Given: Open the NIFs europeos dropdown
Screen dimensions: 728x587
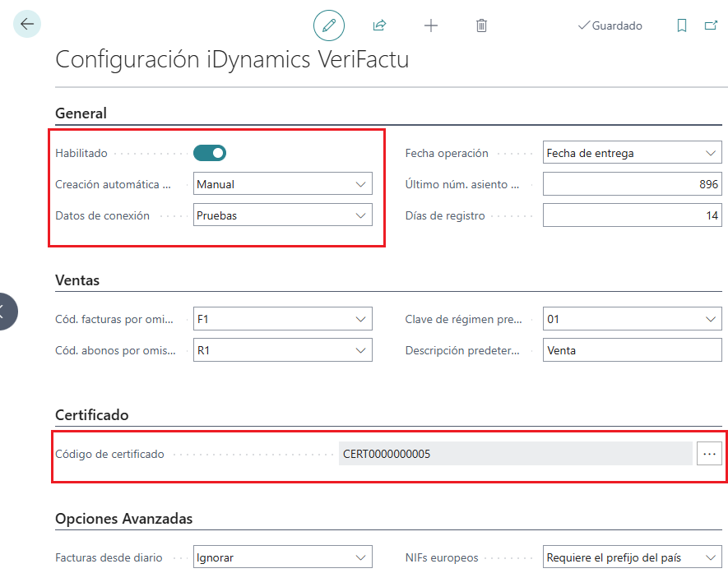Looking at the screenshot, I should pyautogui.click(x=632, y=557).
